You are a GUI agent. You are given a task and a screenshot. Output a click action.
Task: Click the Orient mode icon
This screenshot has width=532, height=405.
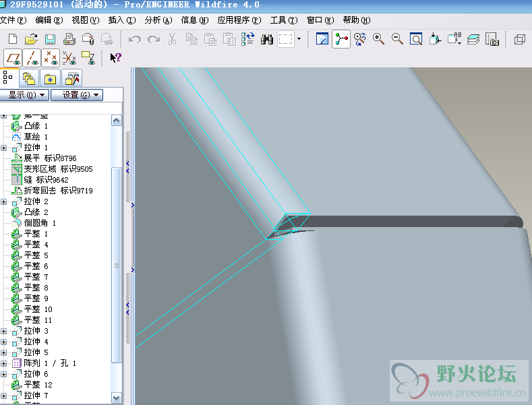click(359, 39)
